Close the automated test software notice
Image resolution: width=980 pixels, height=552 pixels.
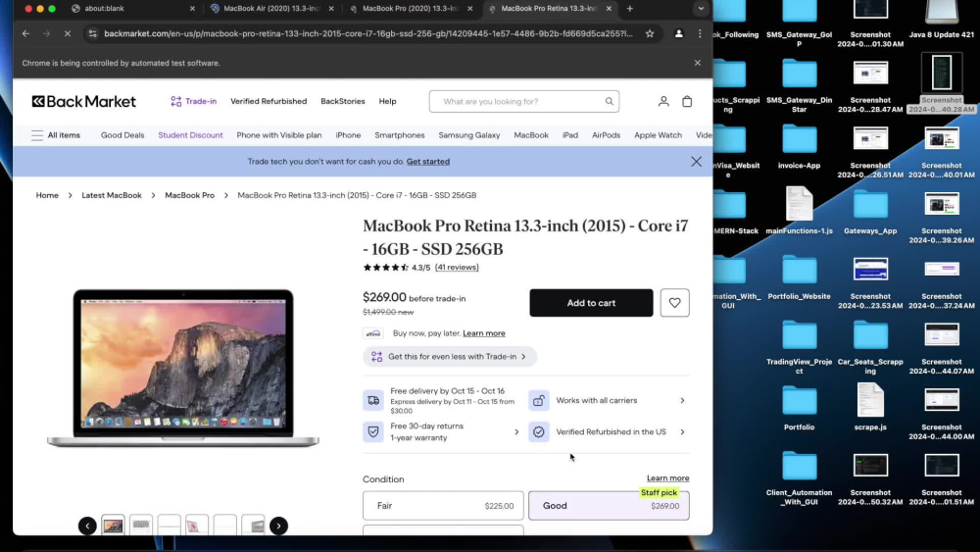click(x=698, y=63)
